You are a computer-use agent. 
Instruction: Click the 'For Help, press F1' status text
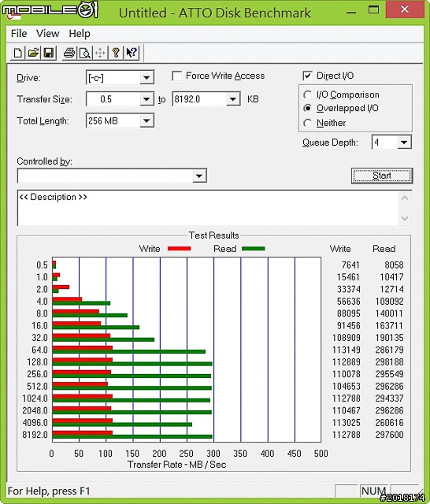(x=49, y=491)
